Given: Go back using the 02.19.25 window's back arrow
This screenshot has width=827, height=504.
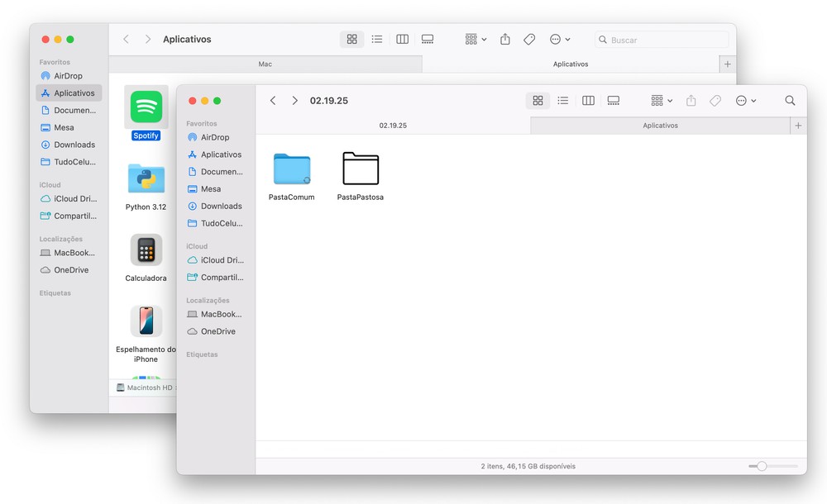Looking at the screenshot, I should tap(273, 101).
